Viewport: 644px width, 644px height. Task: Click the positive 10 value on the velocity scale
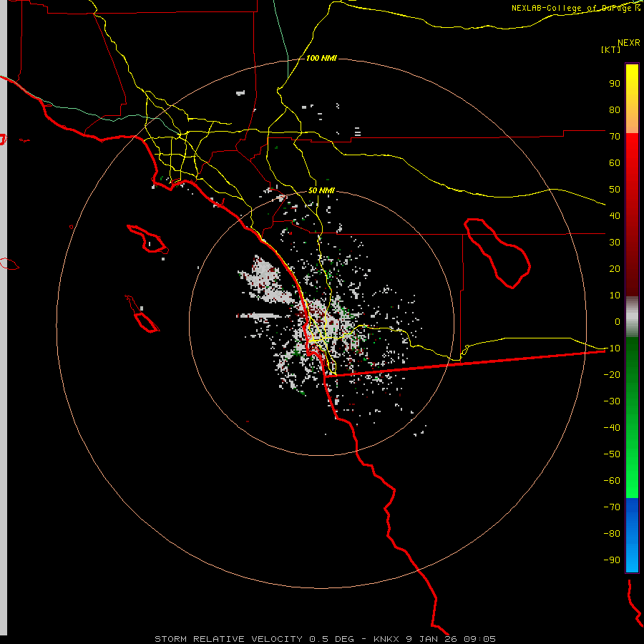(615, 296)
